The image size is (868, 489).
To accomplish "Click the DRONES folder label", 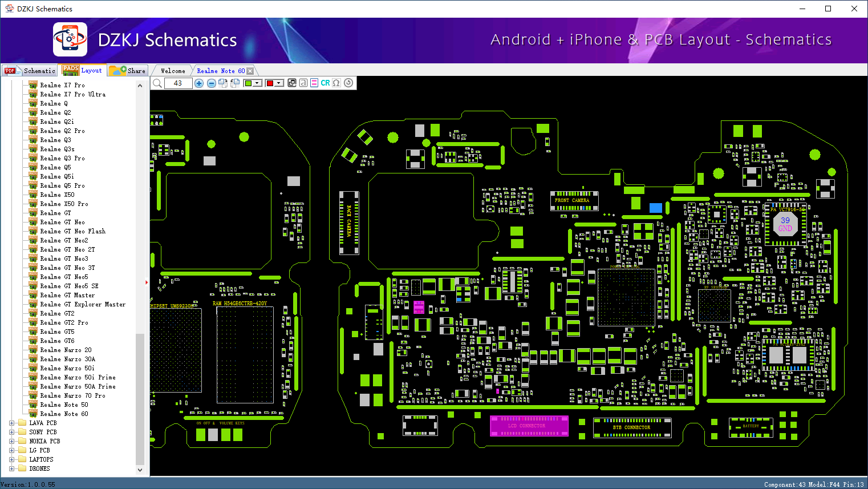I will click(39, 468).
